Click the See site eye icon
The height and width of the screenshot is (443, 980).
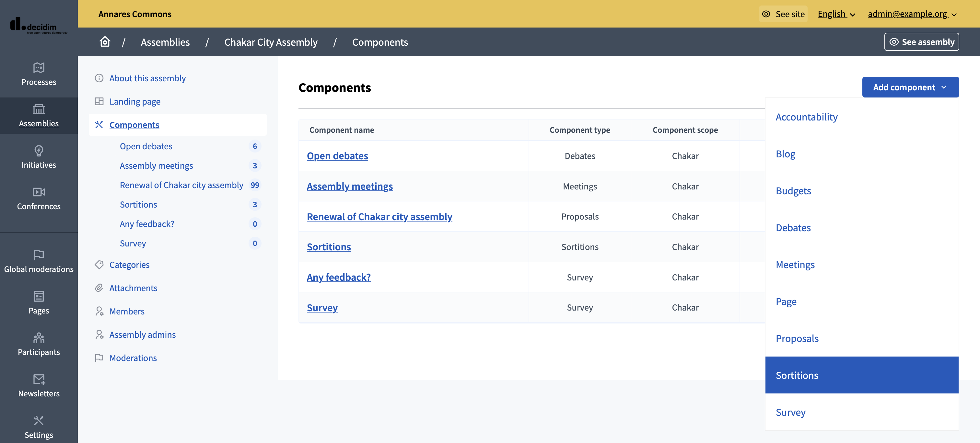pyautogui.click(x=766, y=14)
